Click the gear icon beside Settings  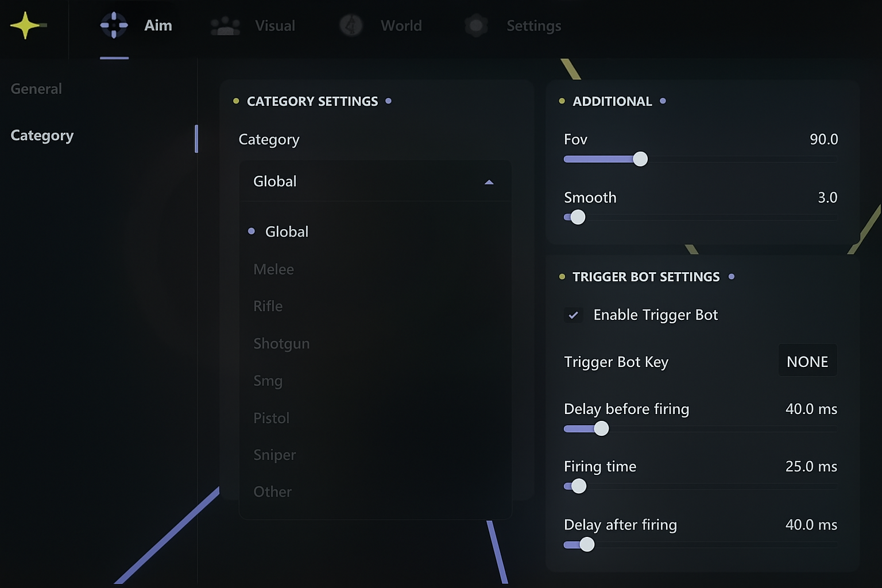pos(476,26)
